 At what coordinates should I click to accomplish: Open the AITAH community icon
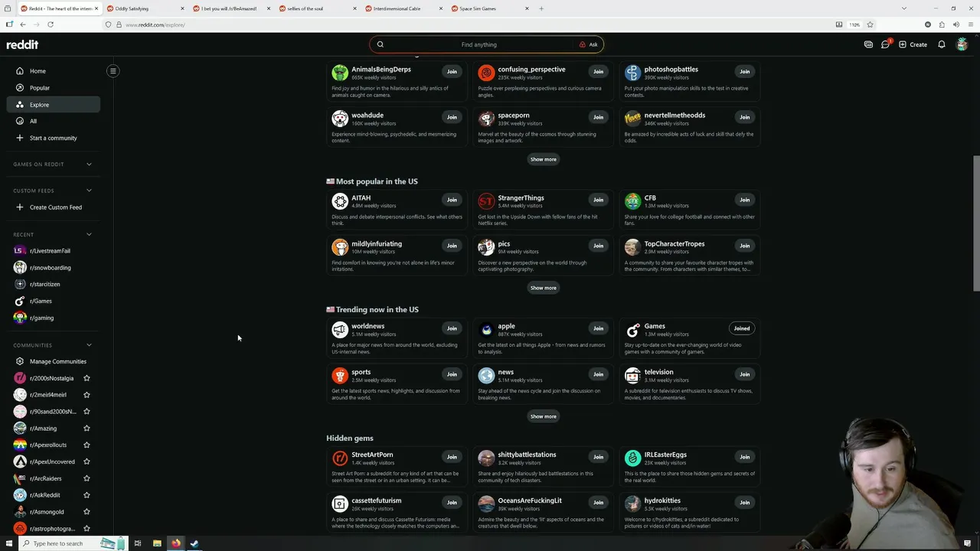coord(340,201)
